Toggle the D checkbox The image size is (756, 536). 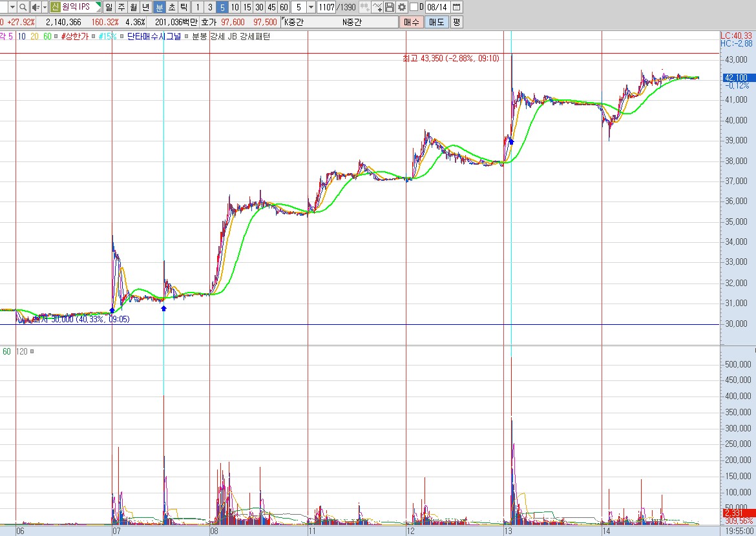pyautogui.click(x=414, y=7)
